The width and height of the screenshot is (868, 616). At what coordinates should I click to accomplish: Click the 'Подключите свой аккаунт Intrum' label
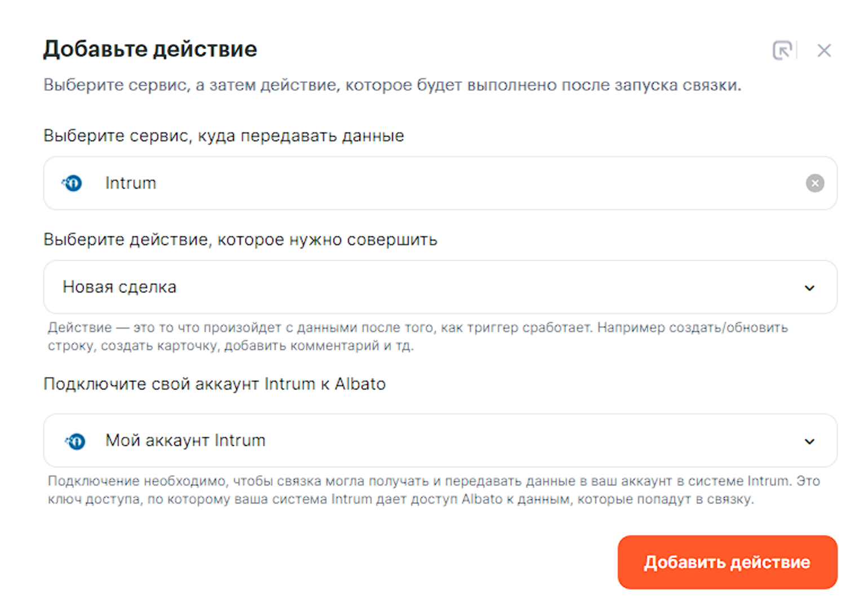tap(214, 384)
